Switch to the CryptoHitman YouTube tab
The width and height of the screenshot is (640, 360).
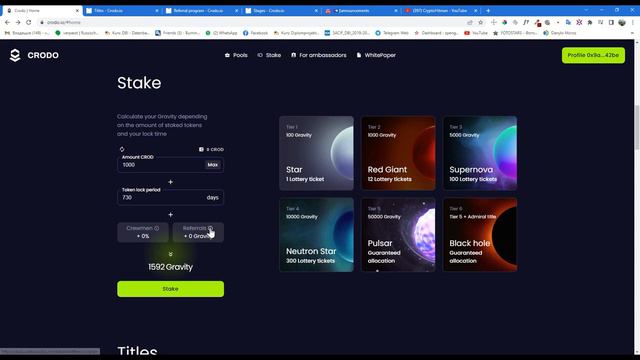[x=440, y=11]
